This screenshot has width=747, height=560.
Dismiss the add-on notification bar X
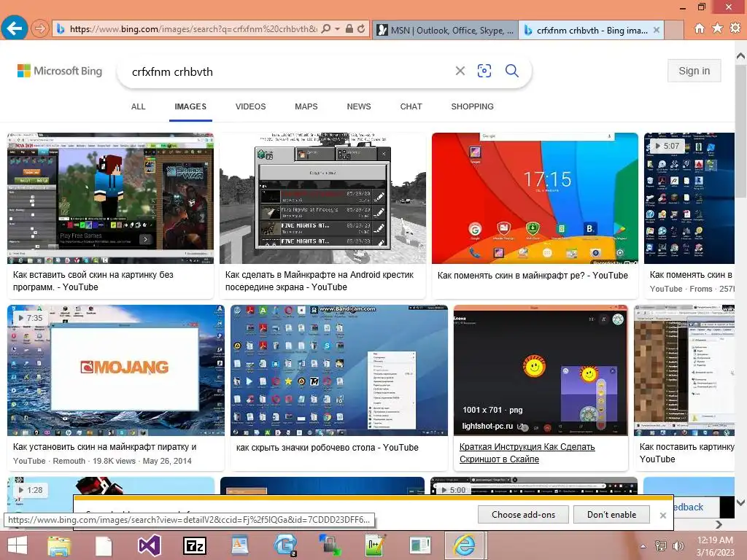click(x=662, y=516)
